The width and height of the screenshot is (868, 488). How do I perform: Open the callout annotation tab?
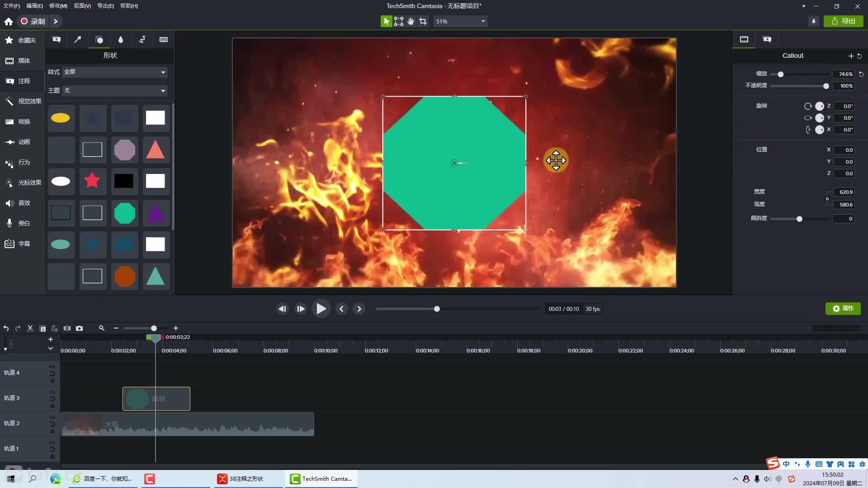point(57,40)
